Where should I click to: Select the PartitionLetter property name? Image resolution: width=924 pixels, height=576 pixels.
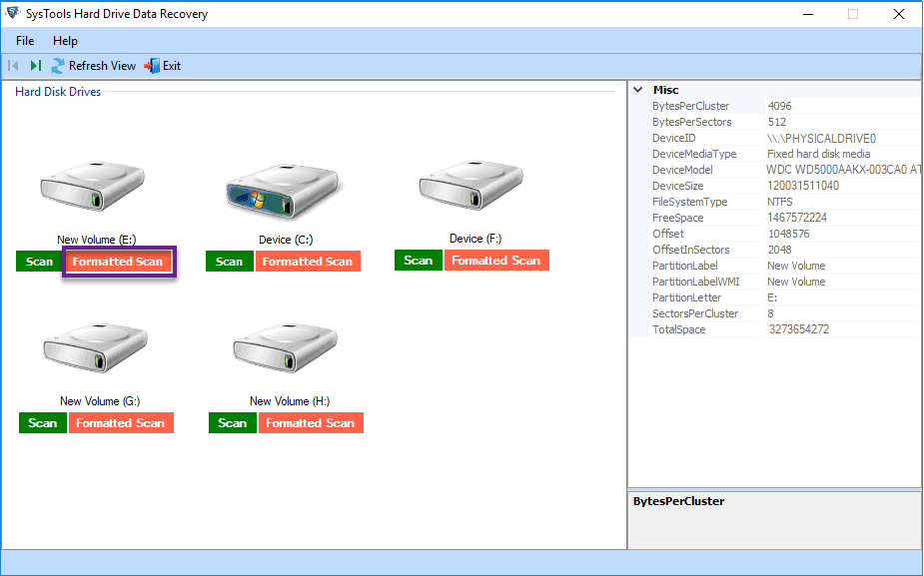686,297
